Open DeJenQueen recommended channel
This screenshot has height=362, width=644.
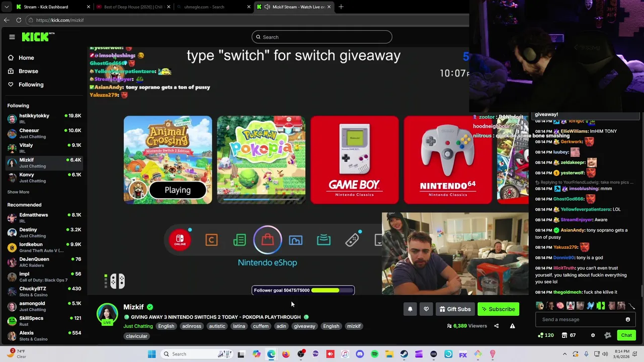pyautogui.click(x=44, y=262)
